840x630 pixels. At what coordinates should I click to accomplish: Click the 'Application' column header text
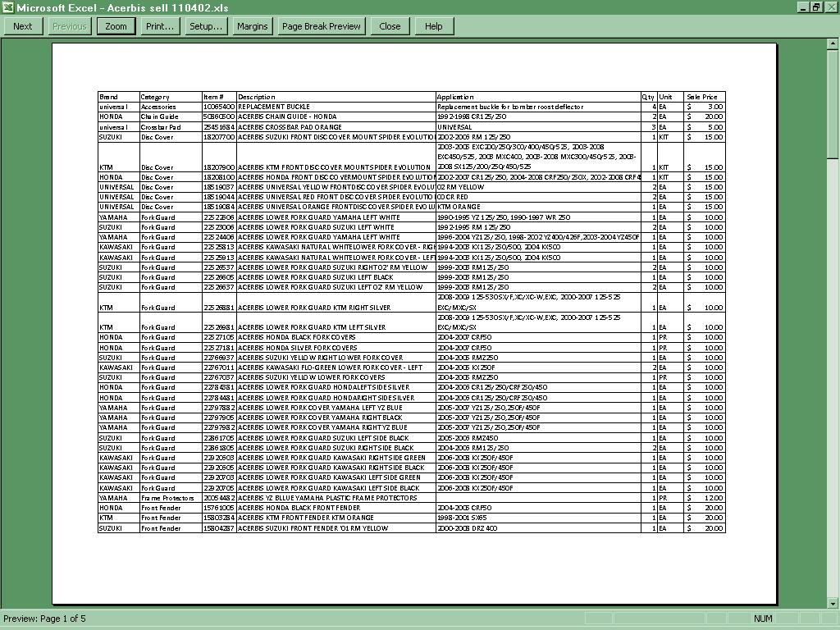[x=455, y=97]
